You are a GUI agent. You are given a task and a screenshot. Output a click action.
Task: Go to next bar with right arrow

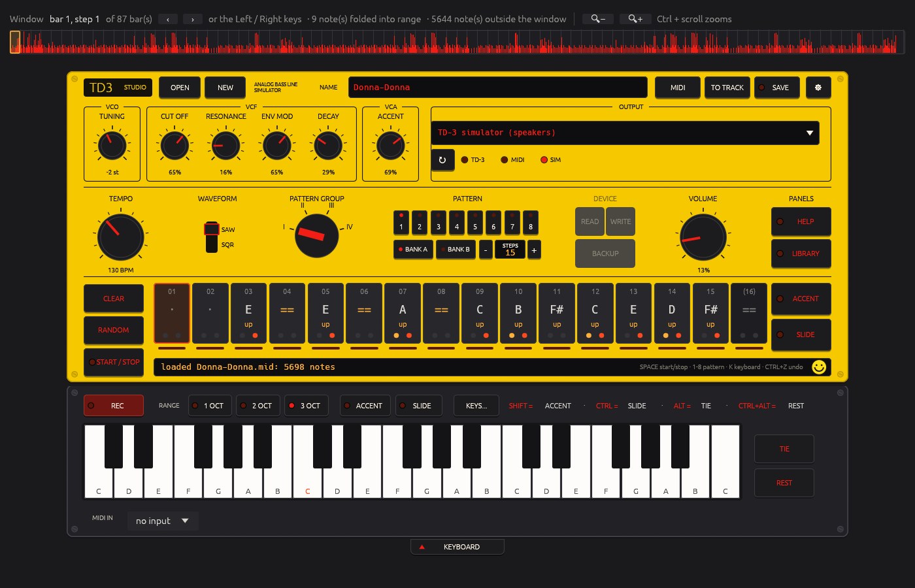pos(192,19)
